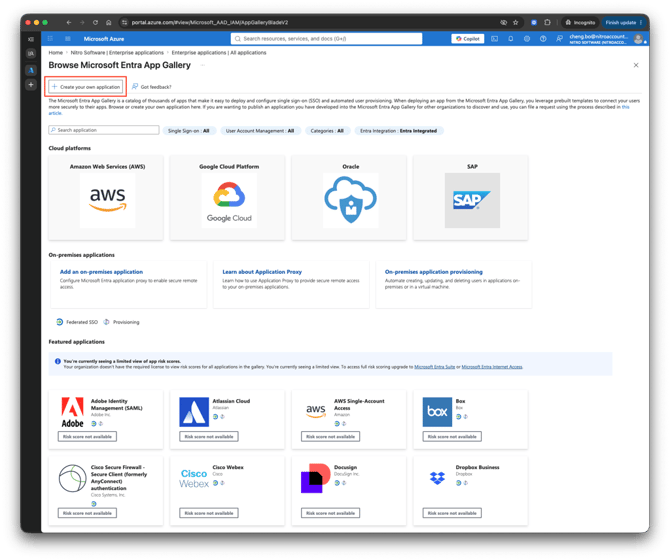Image resolution: width=670 pixels, height=560 pixels.
Task: Open Nitro Software | Enterprise applications breadcrumb
Action: [117, 53]
